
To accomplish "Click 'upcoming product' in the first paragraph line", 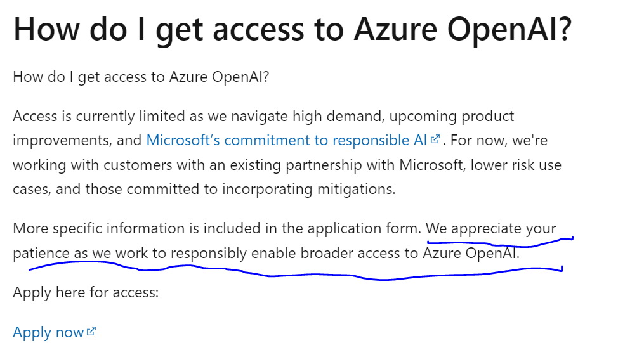I will coord(452,116).
